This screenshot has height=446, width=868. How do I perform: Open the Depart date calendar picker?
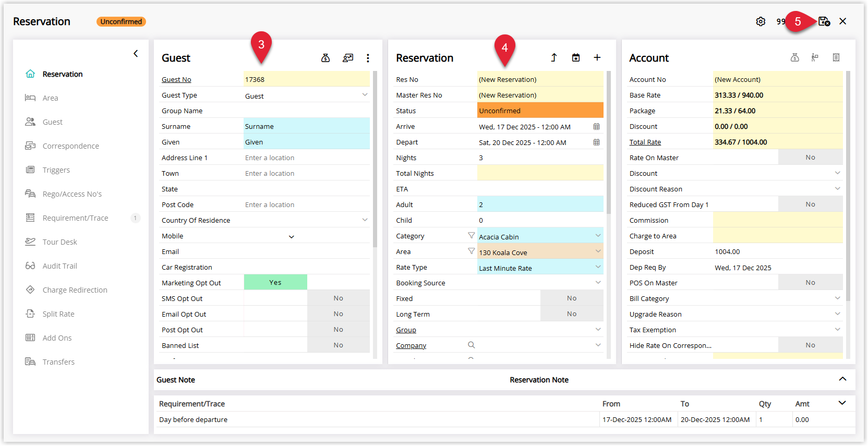tap(597, 142)
